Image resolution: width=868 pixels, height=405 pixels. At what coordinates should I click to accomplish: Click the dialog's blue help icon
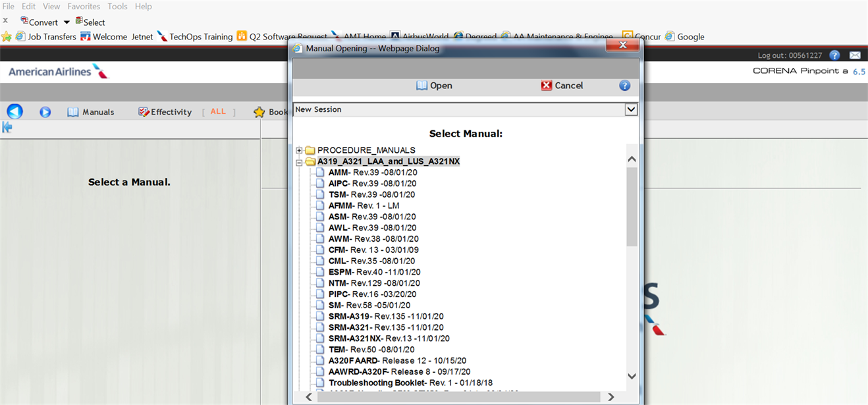(x=624, y=86)
